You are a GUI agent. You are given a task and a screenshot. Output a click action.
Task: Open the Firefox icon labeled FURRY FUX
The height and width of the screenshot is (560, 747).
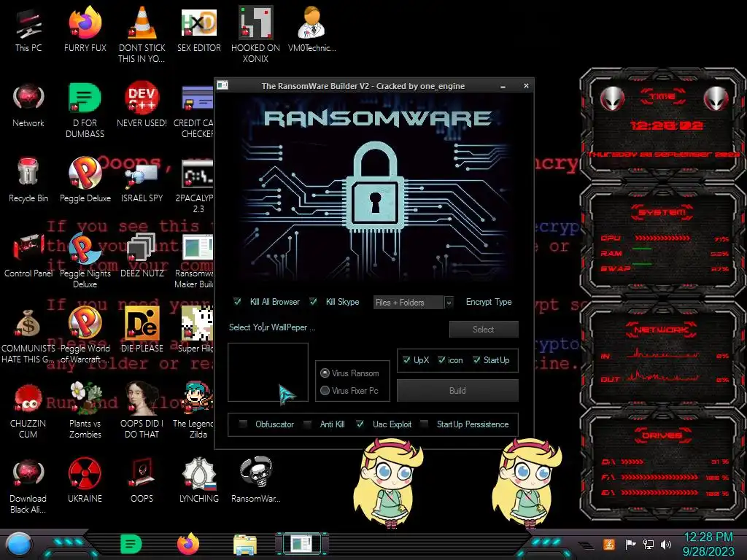[x=85, y=29]
